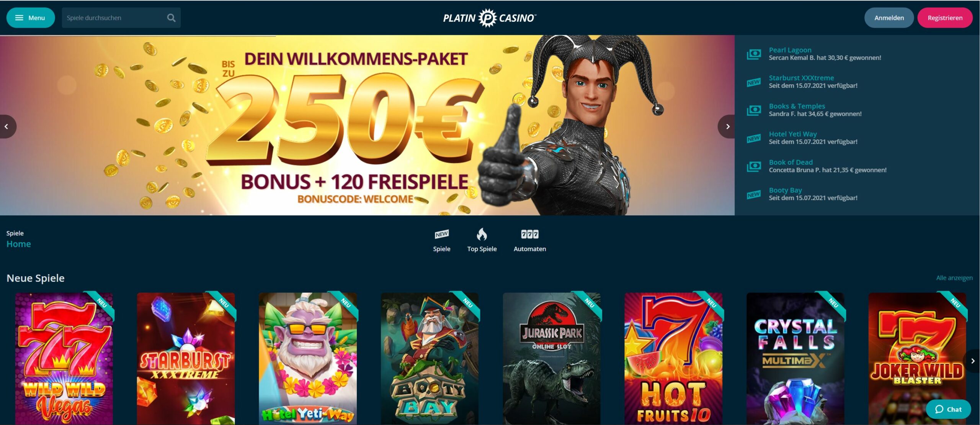Viewport: 980px width, 425px height.
Task: Open the hamburger Menu button
Action: 31,18
